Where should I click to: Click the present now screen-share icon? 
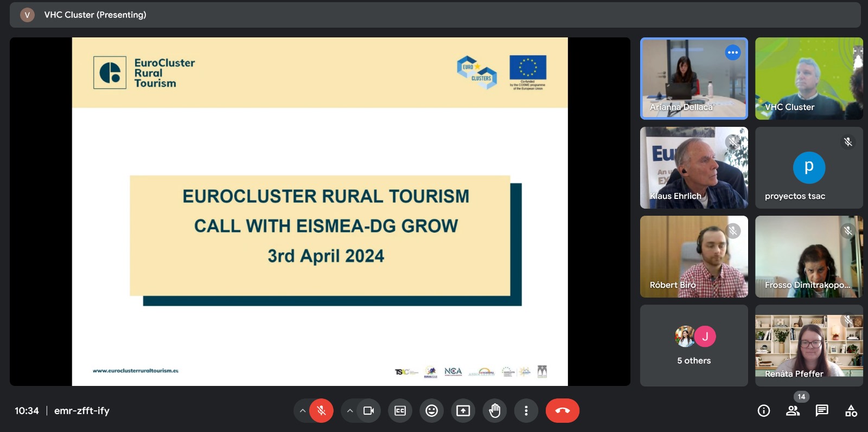click(463, 411)
